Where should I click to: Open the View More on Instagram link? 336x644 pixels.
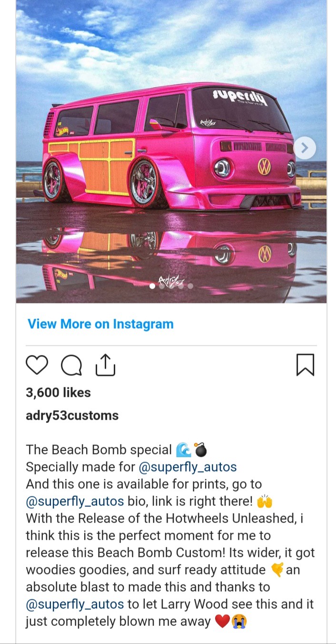coord(100,324)
